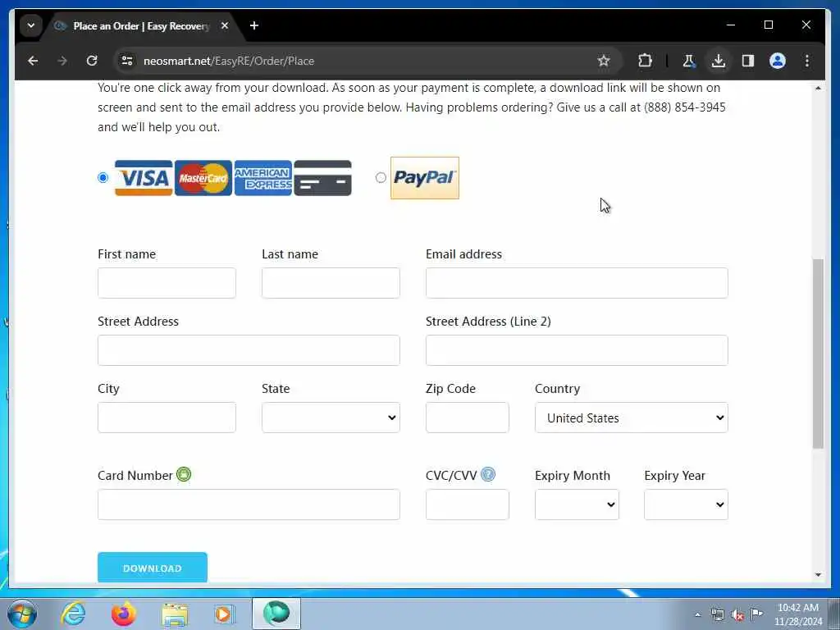Screen dimensions: 840x630
Task: Close the Place an Order tab
Action: [x=225, y=25]
